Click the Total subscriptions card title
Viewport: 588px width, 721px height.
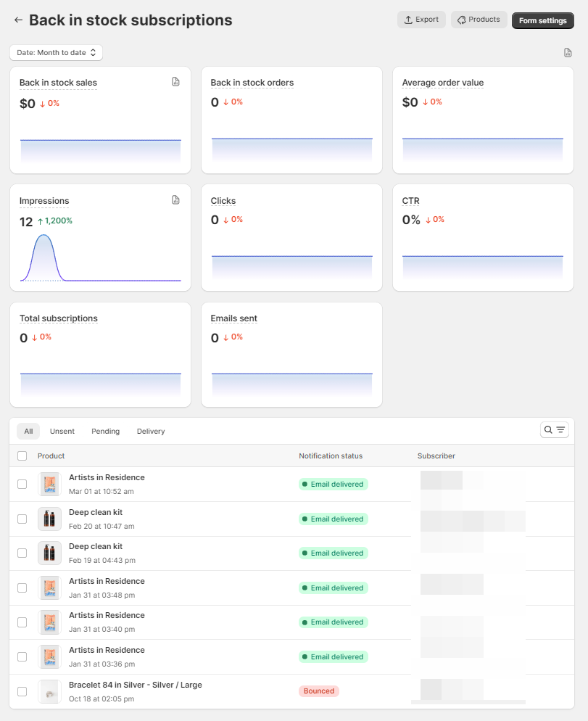(x=59, y=318)
